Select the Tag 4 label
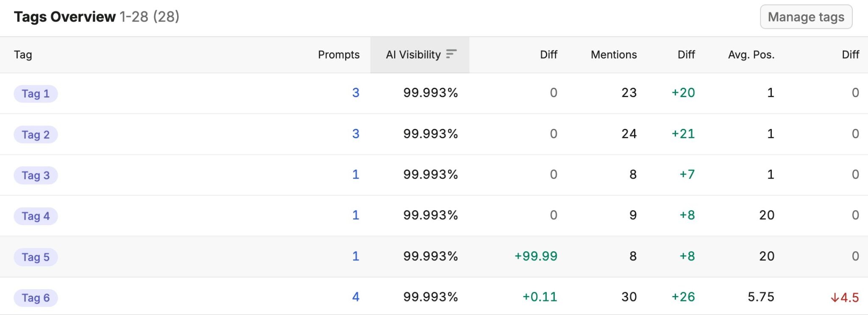This screenshot has width=868, height=315. pyautogui.click(x=36, y=216)
